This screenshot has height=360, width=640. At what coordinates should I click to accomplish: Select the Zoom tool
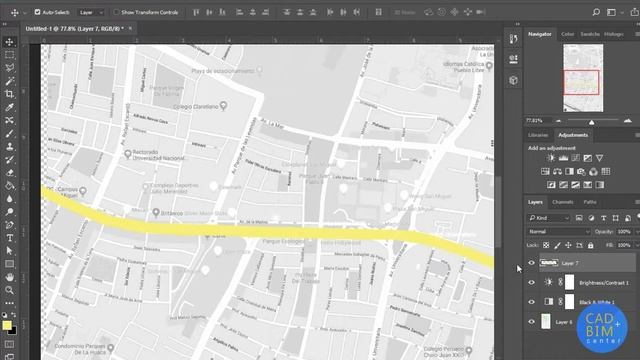(9, 290)
